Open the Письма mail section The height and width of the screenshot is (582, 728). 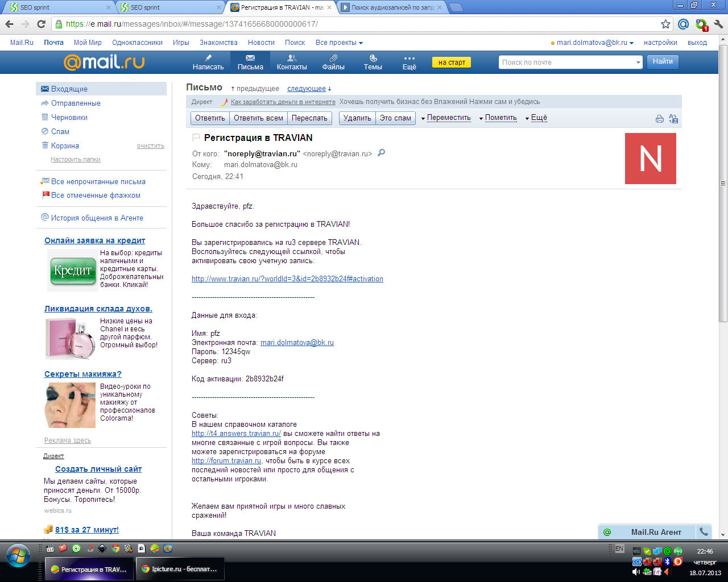(250, 62)
